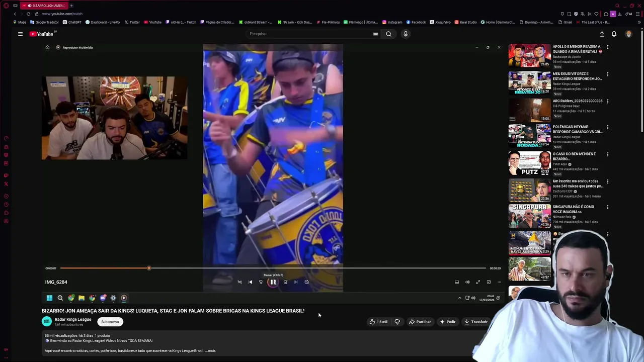
Task: Dislike the video
Action: point(397,322)
